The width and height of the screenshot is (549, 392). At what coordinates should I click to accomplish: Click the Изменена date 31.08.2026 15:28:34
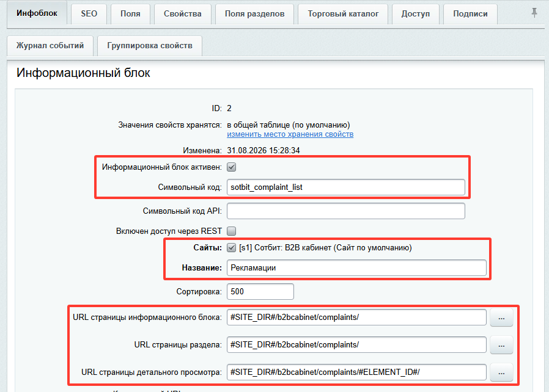263,151
